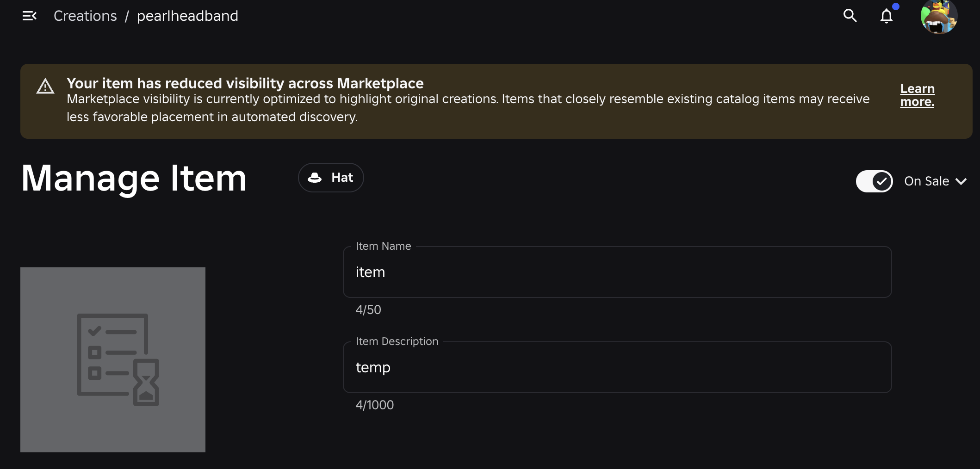Open the Learn more link
The height and width of the screenshot is (469, 980).
click(x=917, y=95)
